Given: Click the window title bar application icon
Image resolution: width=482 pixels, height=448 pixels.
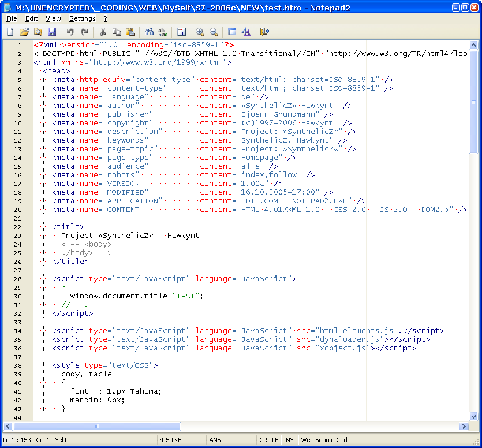Looking at the screenshot, I should [8, 8].
